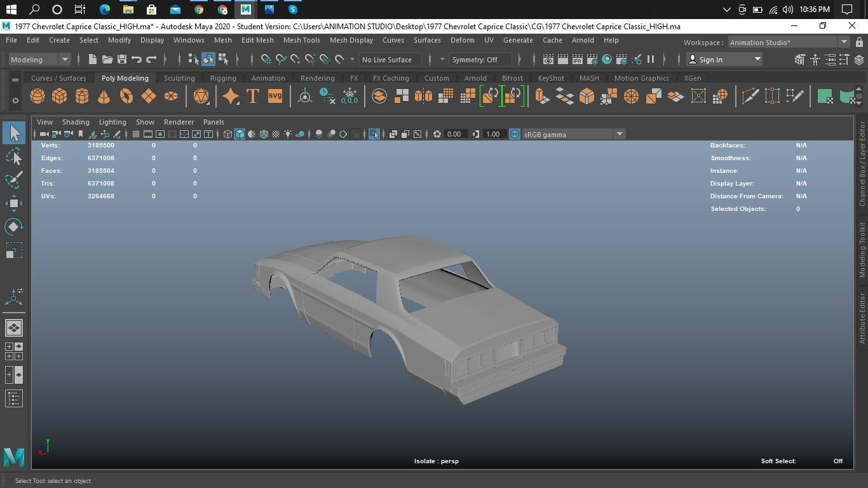Create a polygon sphere from the shelf
Viewport: 868px width, 488px height.
click(x=37, y=96)
